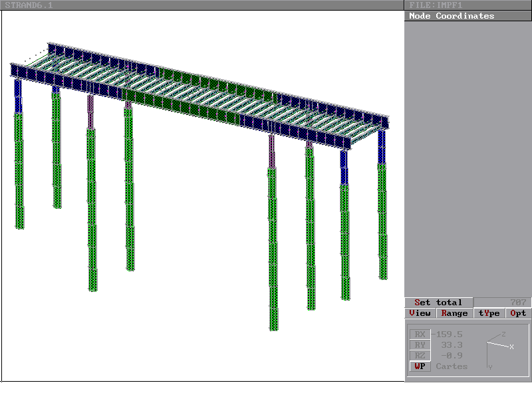Select the RY rotation button
Viewport: 532px width, 399px height.
pyautogui.click(x=420, y=345)
